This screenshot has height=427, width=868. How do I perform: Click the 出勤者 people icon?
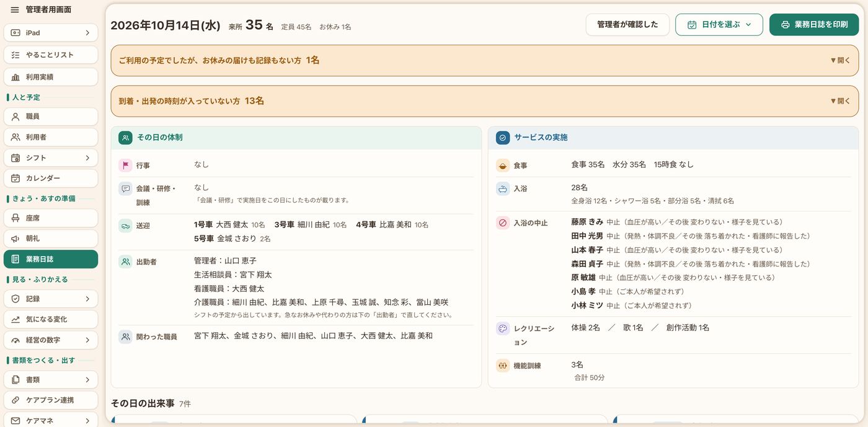pyautogui.click(x=125, y=262)
